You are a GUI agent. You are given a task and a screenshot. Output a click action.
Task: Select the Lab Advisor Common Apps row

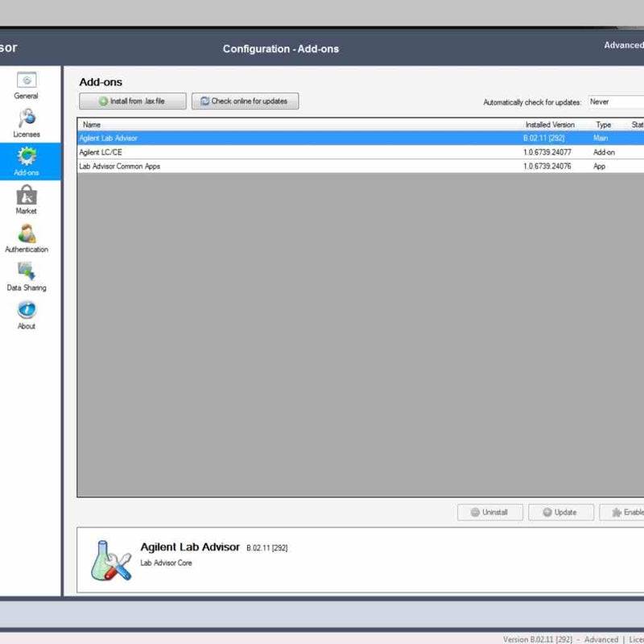(x=361, y=166)
